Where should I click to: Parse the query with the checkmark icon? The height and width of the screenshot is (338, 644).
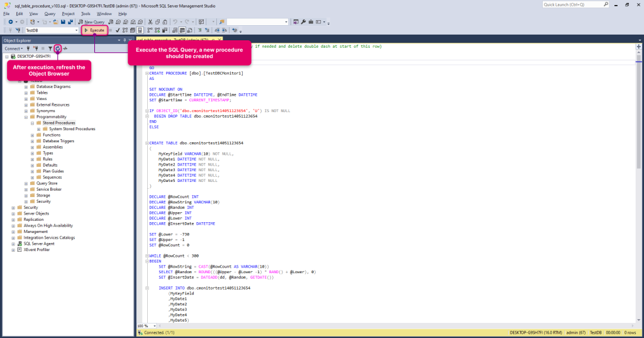pos(118,30)
